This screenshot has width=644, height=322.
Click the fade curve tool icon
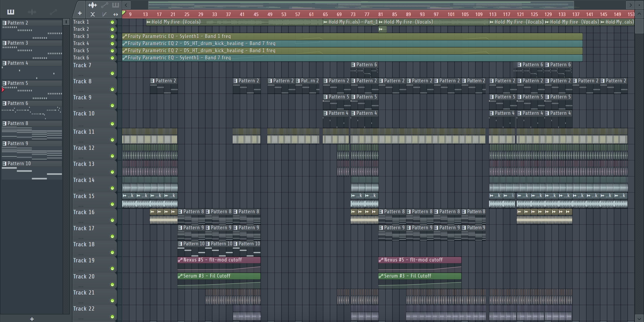click(x=104, y=14)
